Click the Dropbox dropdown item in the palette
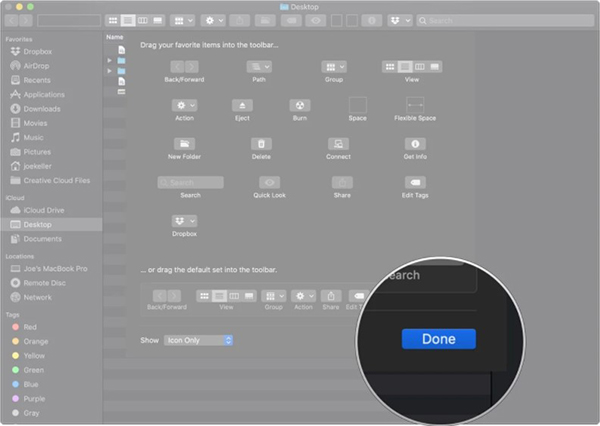This screenshot has width=600, height=426. 184,221
